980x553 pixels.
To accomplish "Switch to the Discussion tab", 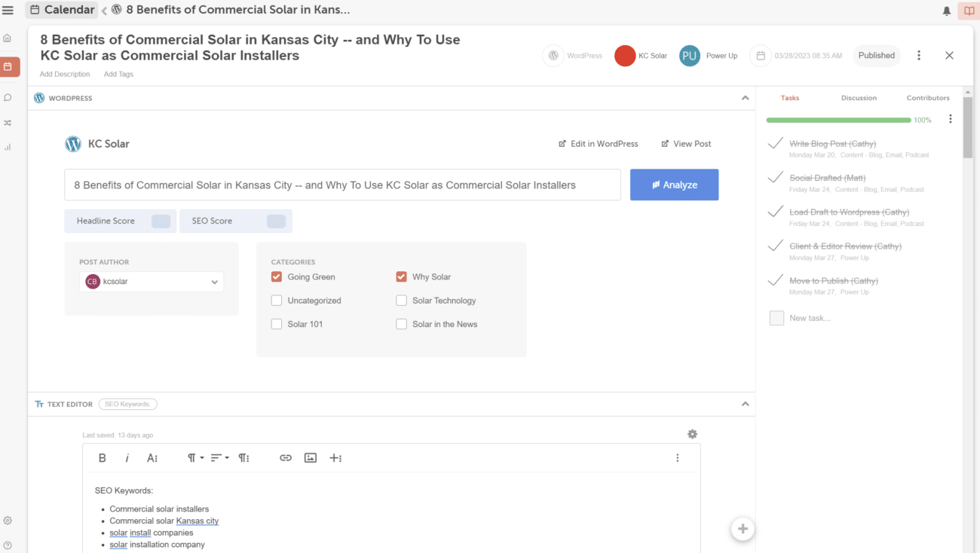I will tap(859, 98).
